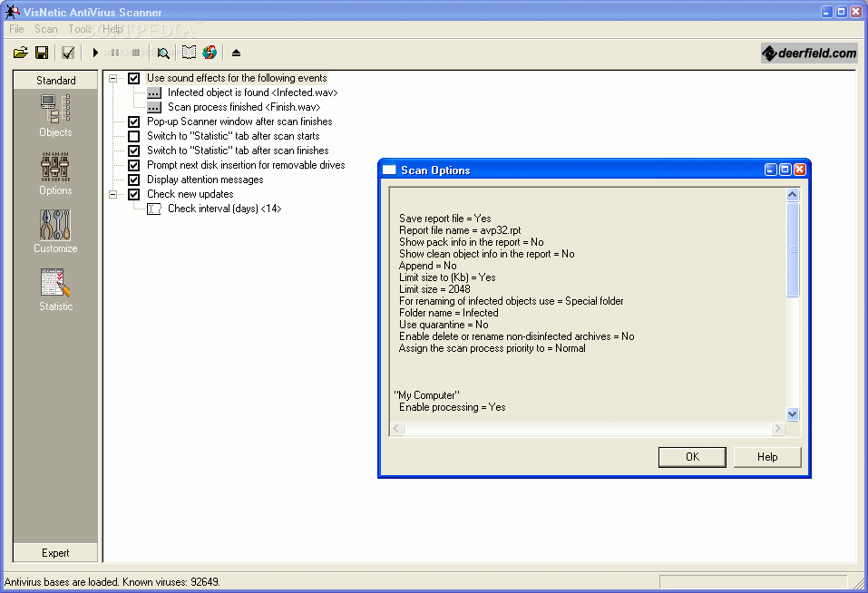Click the magnifier virus search icon
Viewport: 868px width, 593px height.
[x=163, y=53]
